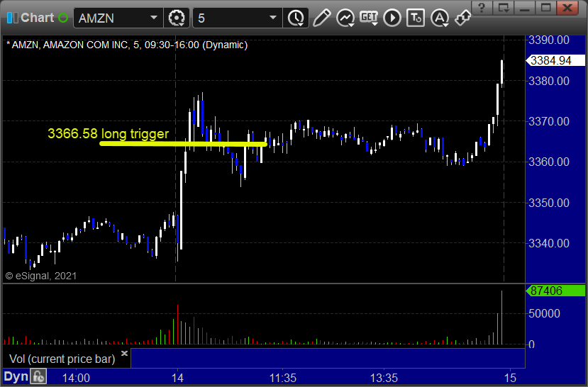Maximize the chart window
Screen dimensions: 588x387
click(545, 8)
